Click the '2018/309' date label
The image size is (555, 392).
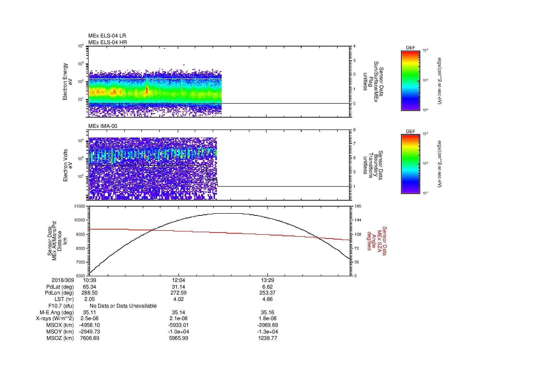(63, 280)
